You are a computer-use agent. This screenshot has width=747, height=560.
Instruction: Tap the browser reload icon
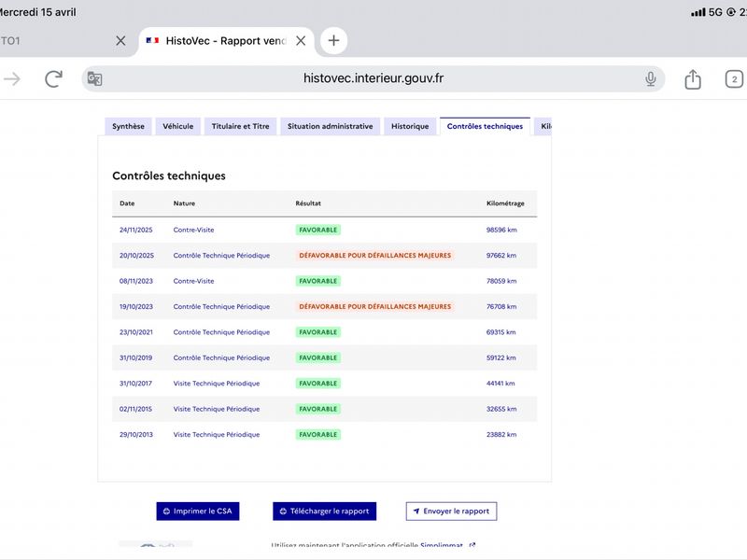point(53,79)
